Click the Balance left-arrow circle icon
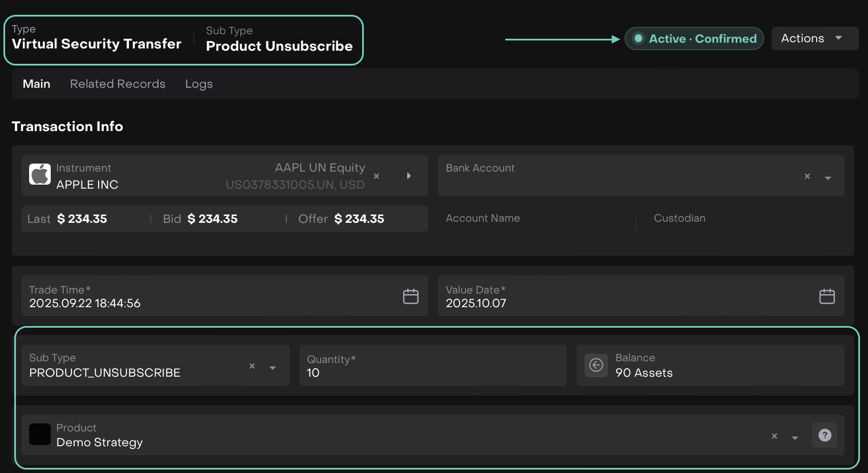868x473 pixels. click(x=596, y=365)
